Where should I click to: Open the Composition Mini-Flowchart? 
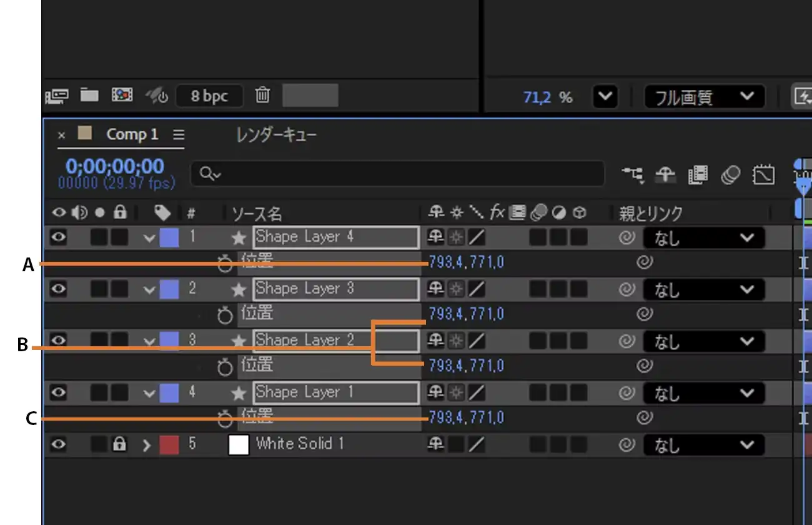click(633, 176)
